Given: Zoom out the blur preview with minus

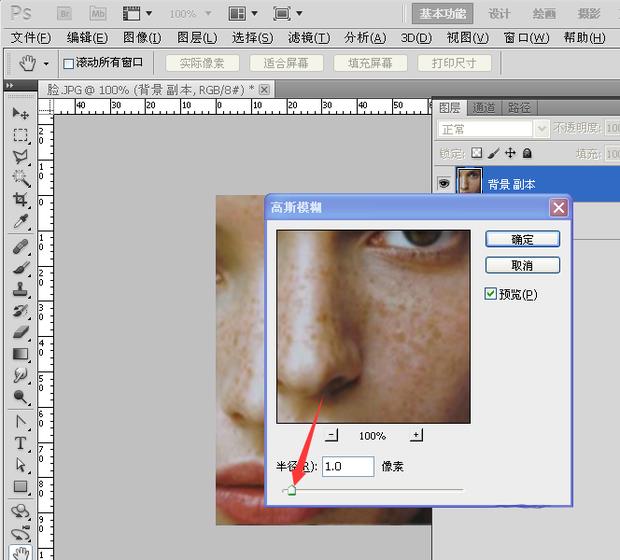Looking at the screenshot, I should [x=332, y=435].
